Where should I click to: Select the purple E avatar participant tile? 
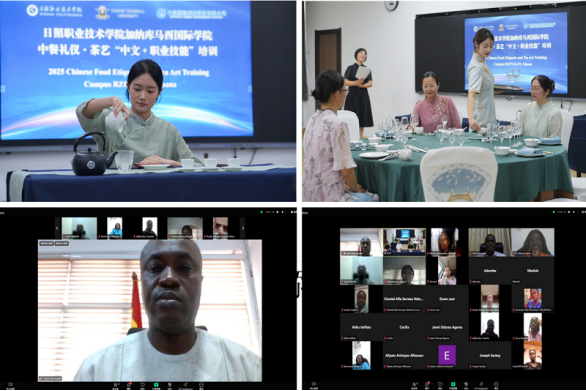point(447,355)
